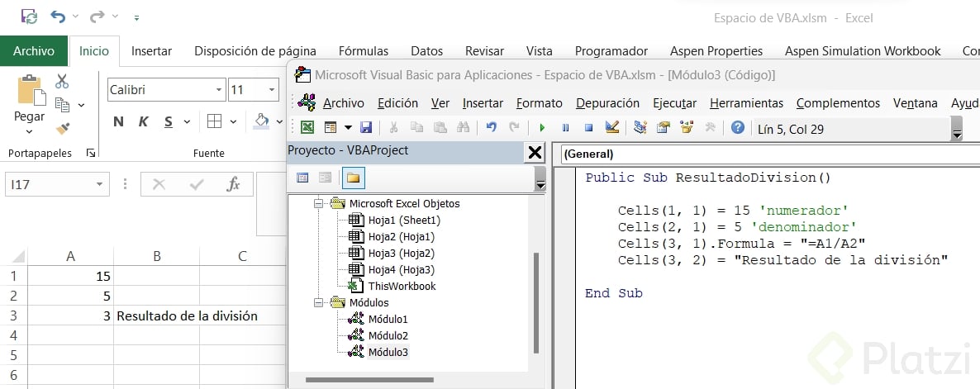Close the Proyecto - VBAProject pane
980x389 pixels.
point(535,152)
